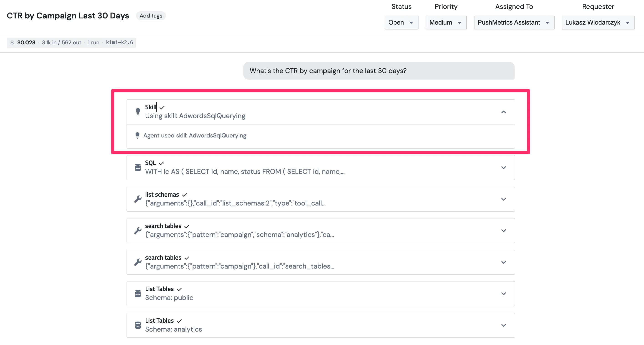Click the Requester label
This screenshot has height=345, width=644.
point(598,7)
